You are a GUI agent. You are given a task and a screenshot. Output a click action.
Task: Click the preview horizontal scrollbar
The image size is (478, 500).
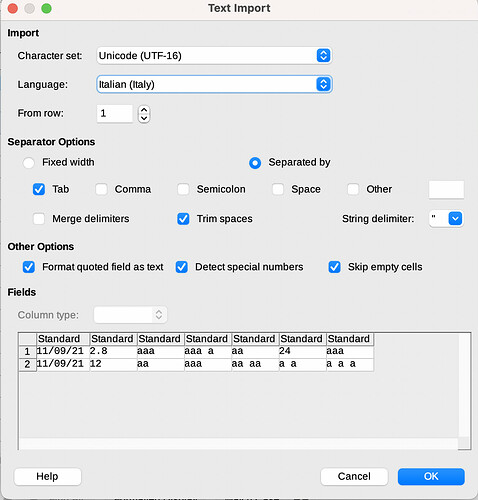click(238, 443)
